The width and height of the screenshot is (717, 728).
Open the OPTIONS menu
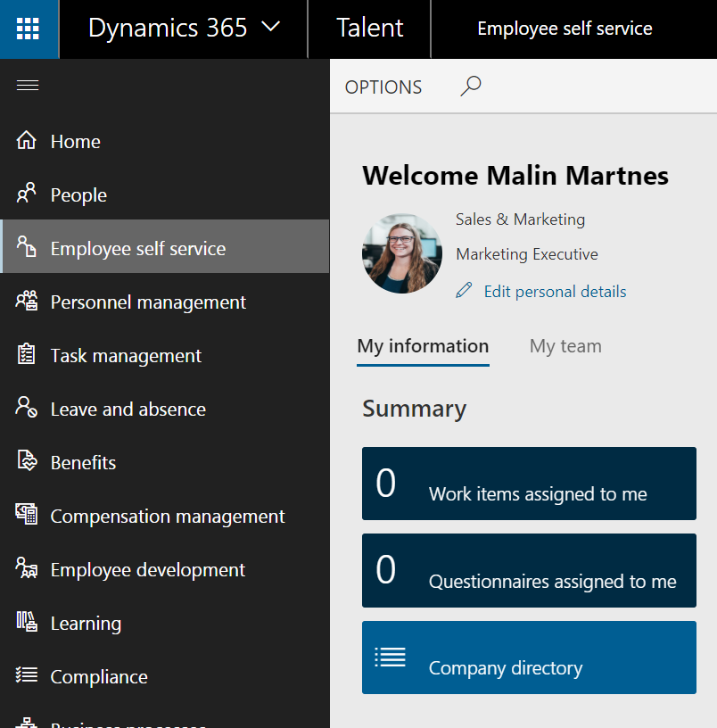point(383,87)
